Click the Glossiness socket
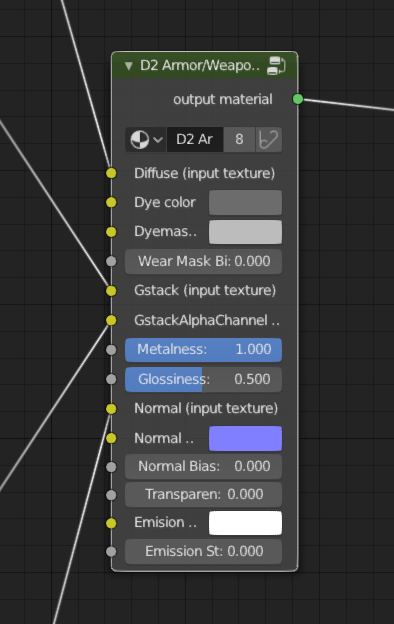The image size is (394, 624). point(111,379)
